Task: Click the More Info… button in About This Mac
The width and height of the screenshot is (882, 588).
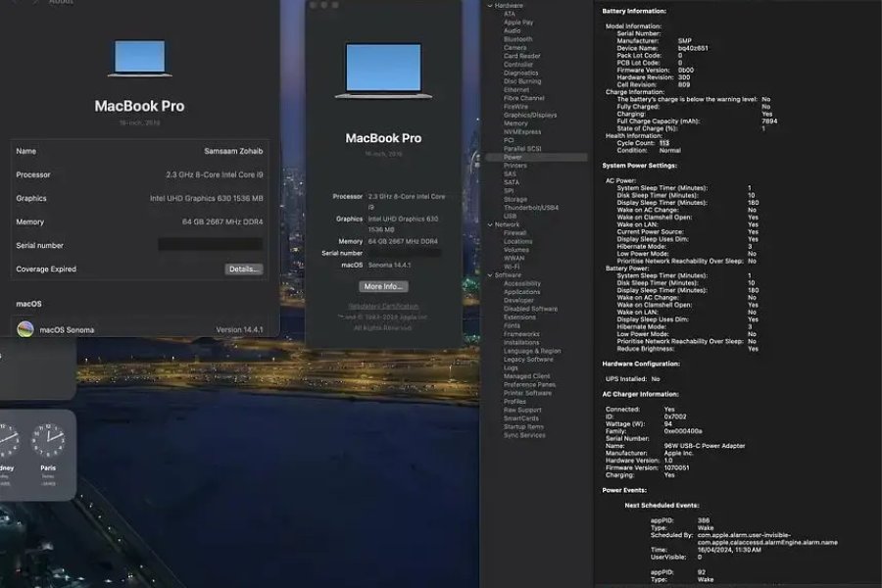Action: pyautogui.click(x=383, y=286)
